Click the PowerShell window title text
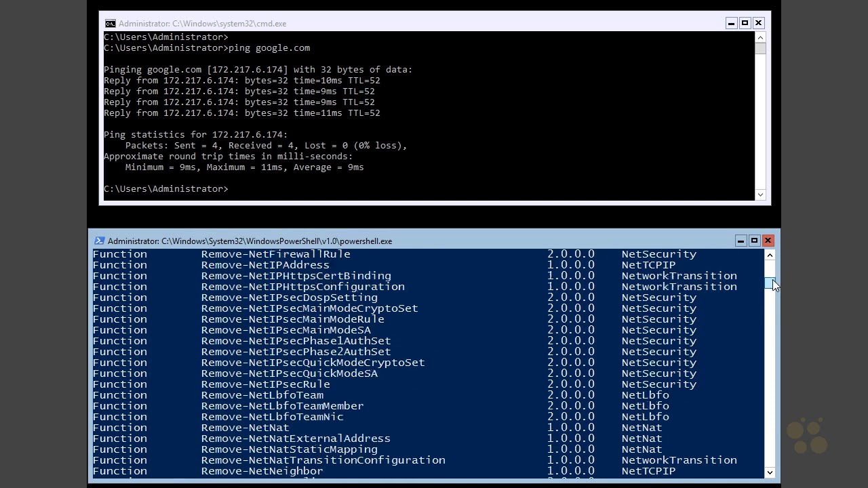 (x=250, y=241)
